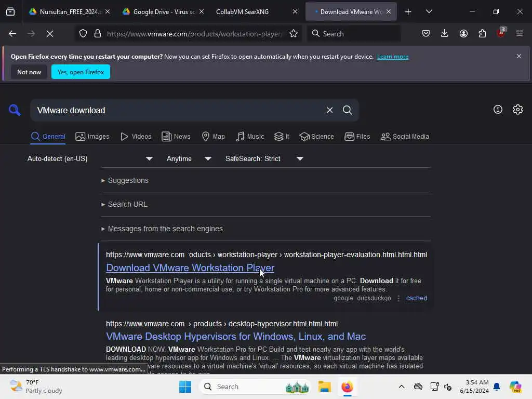
Task: Select the General search category
Action: point(48,137)
